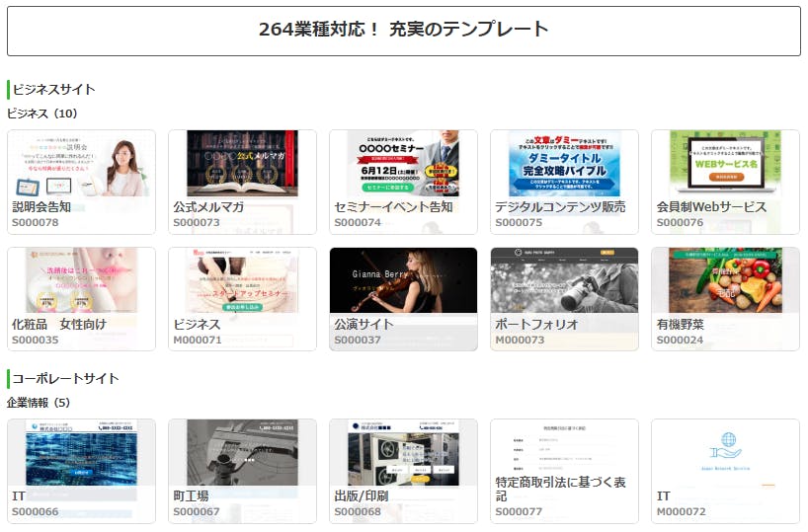Click the コーポレートサイト section heading
The image size is (808, 532).
click(x=65, y=378)
